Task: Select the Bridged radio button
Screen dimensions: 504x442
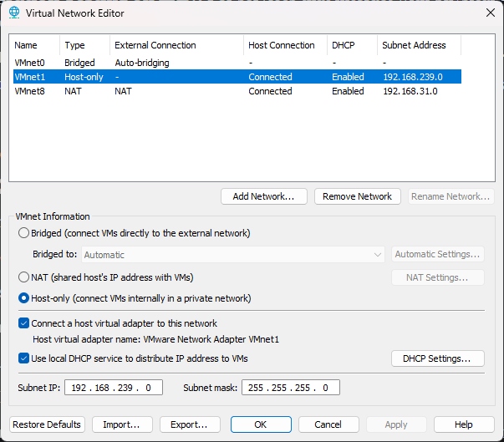Action: click(24, 233)
